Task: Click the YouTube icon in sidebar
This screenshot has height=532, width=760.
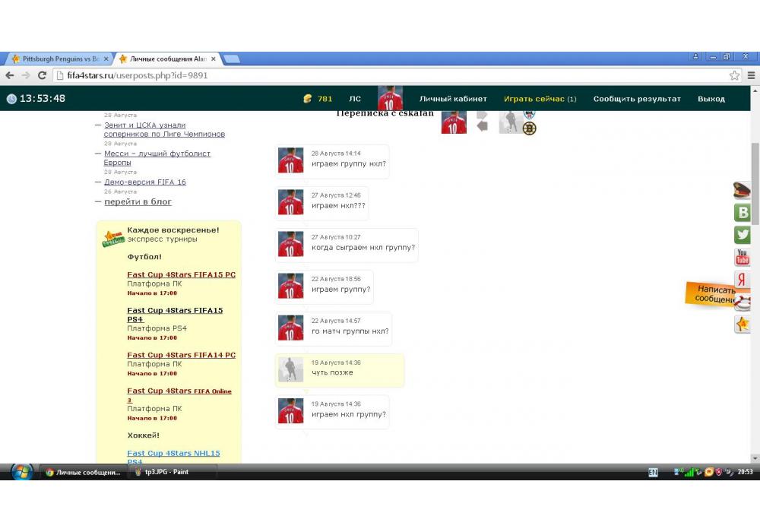Action: (x=742, y=258)
